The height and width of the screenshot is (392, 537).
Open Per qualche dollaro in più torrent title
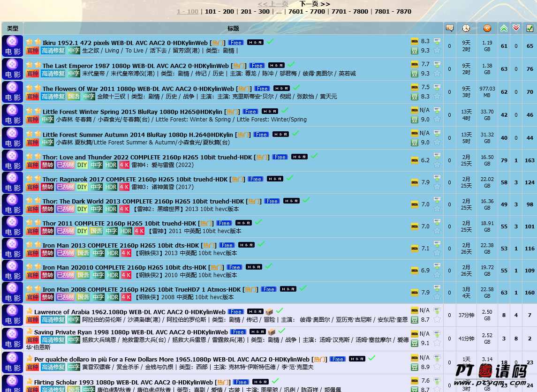click(172, 359)
